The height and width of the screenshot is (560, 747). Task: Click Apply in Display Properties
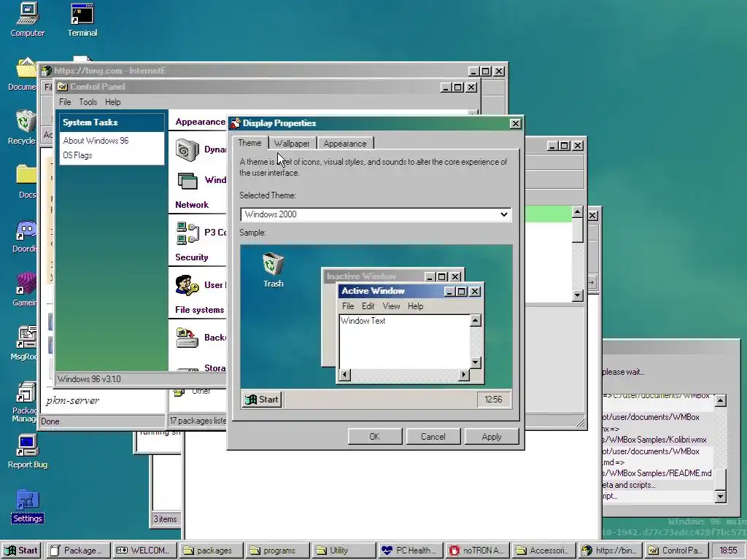tap(492, 437)
